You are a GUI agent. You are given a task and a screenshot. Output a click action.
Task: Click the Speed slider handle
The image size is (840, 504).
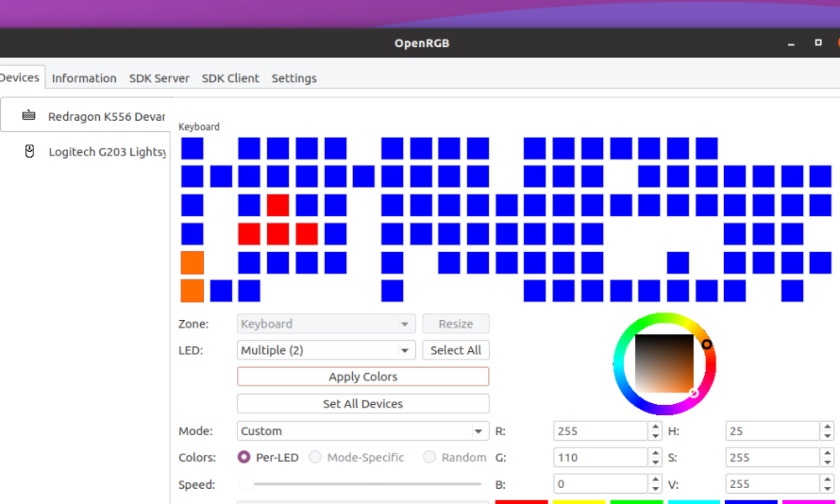[x=246, y=484]
